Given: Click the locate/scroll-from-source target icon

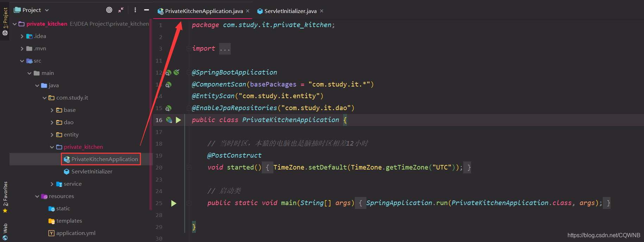Looking at the screenshot, I should click(109, 10).
